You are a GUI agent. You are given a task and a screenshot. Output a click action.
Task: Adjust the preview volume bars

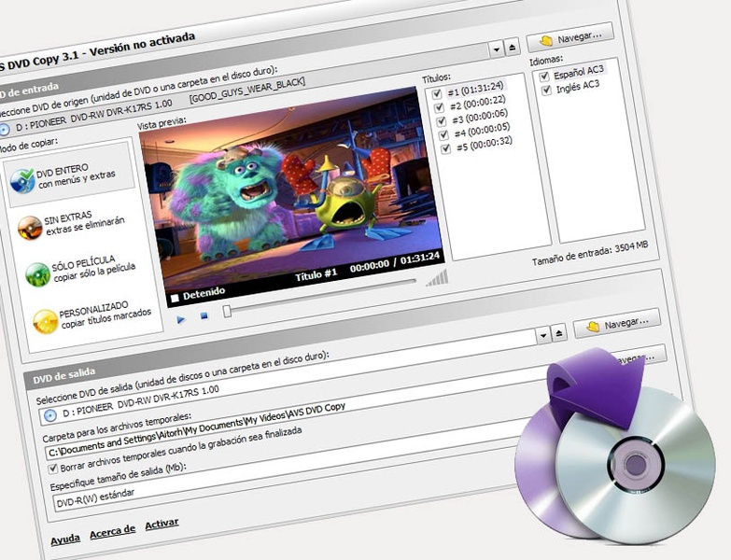click(437, 279)
